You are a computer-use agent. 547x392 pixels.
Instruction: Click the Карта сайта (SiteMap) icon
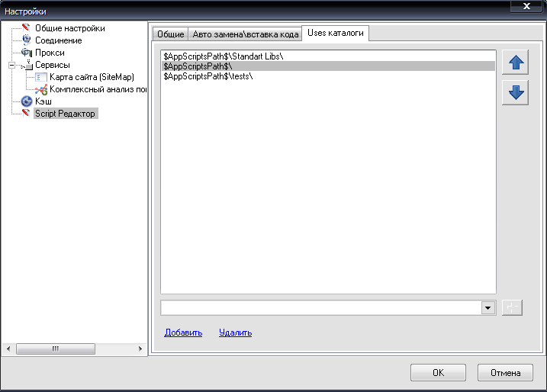(x=41, y=77)
